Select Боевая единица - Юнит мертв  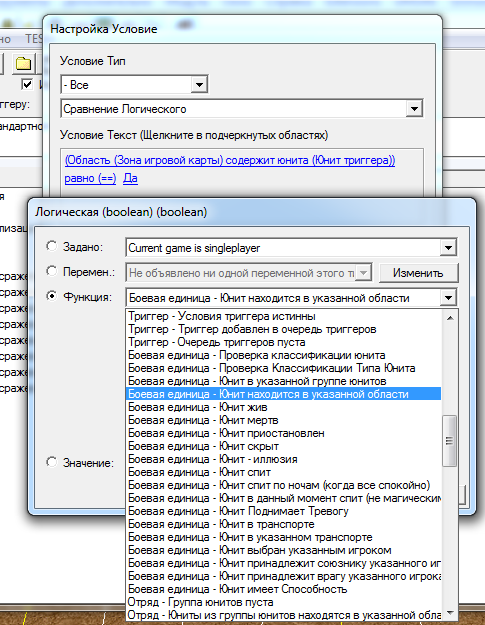tap(283, 420)
